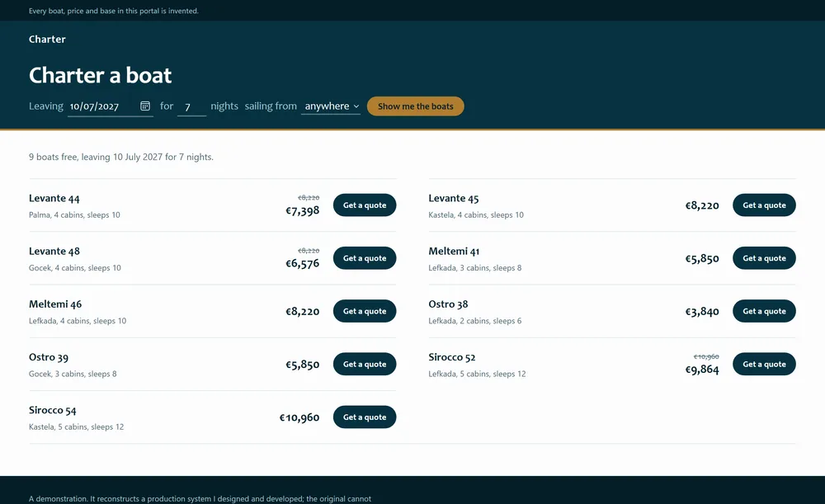Select the Sirocco 52 boat name
Screen dimensions: 825x504
[452, 357]
